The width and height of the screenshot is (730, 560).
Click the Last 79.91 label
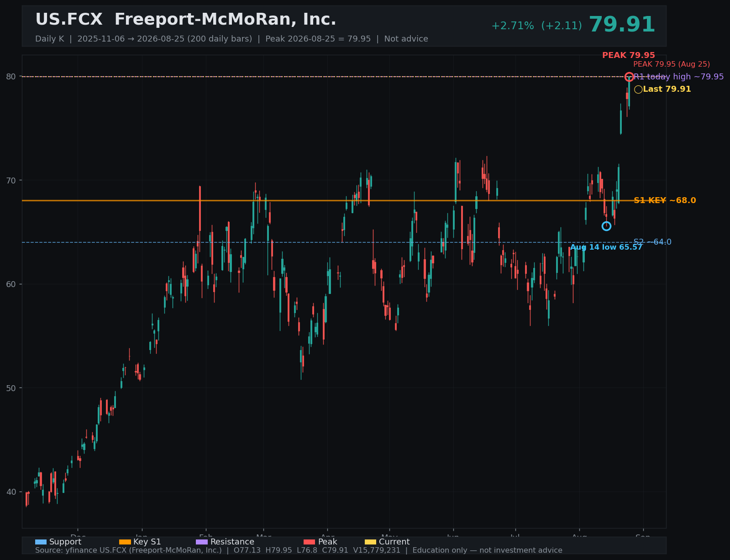tap(667, 89)
